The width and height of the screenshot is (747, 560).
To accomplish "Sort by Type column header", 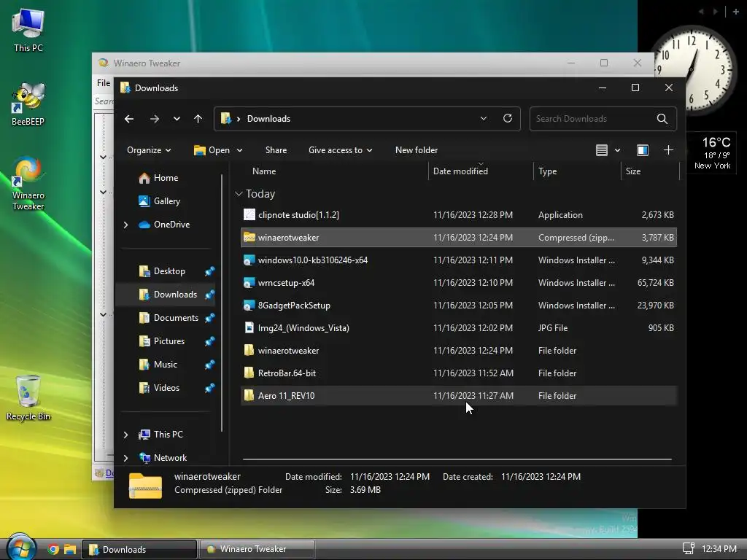I will tap(547, 171).
